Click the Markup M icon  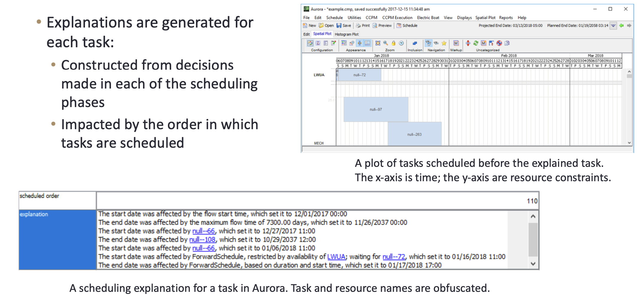point(456,43)
